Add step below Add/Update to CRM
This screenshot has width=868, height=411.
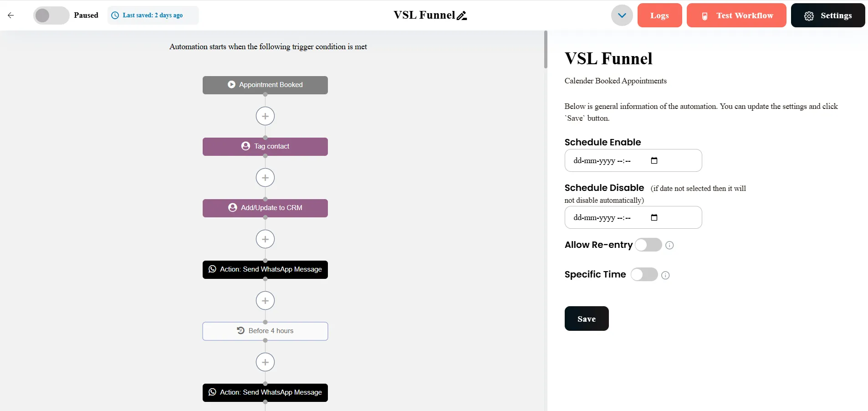click(265, 239)
